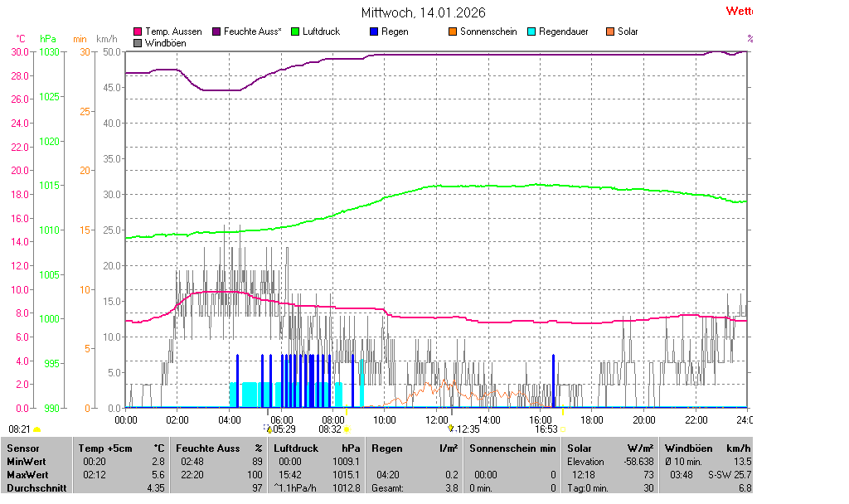The width and height of the screenshot is (849, 504).
Task: Click the Regen l/m² column header
Action: [415, 448]
